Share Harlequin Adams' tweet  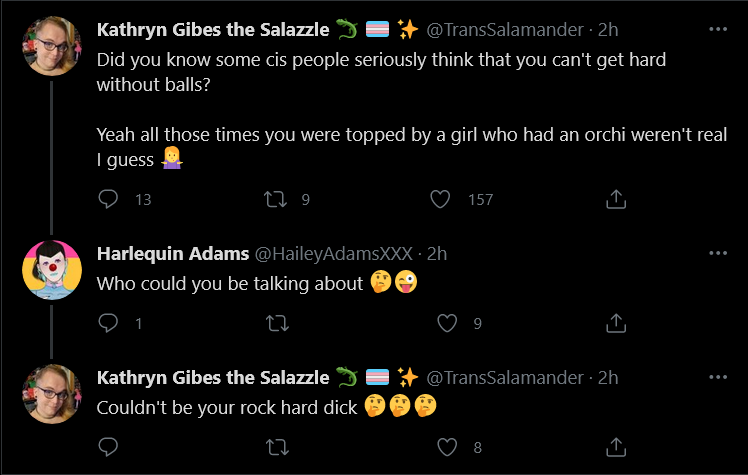(615, 323)
